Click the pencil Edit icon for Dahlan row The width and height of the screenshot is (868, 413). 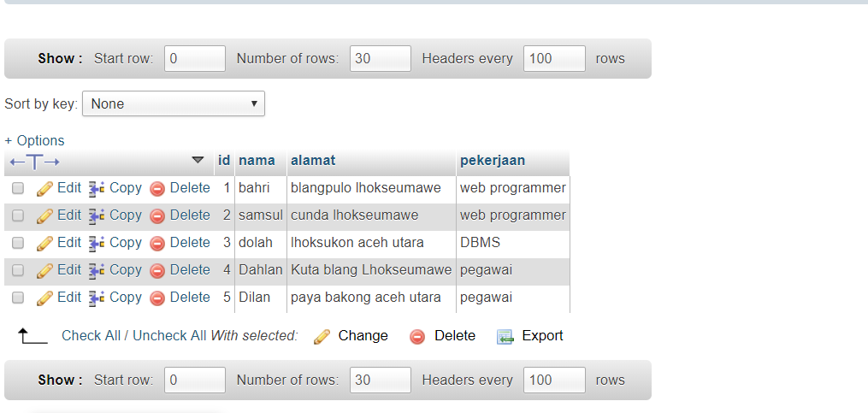tap(44, 270)
